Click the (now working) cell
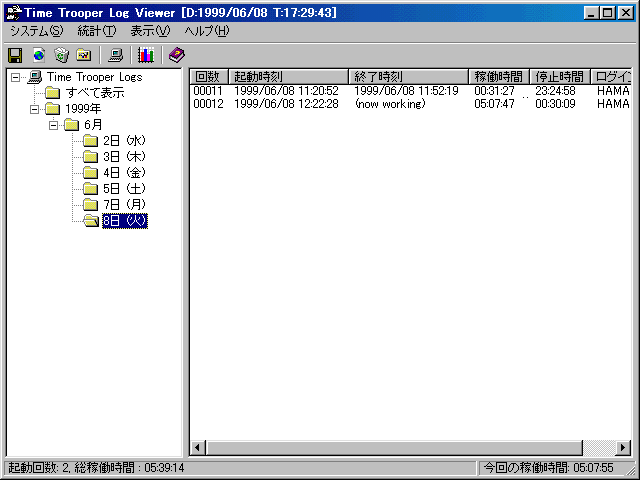 pyautogui.click(x=390, y=104)
